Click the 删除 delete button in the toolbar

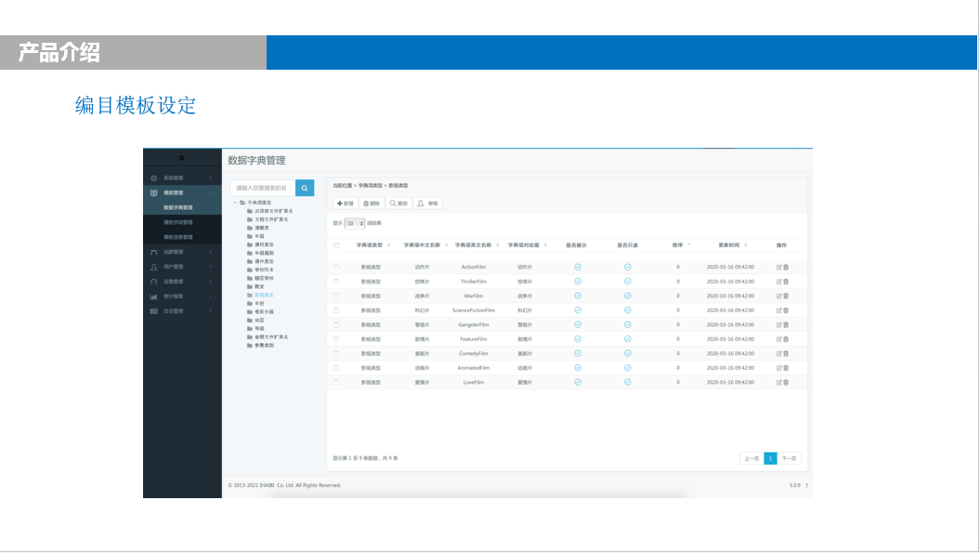pyautogui.click(x=372, y=204)
